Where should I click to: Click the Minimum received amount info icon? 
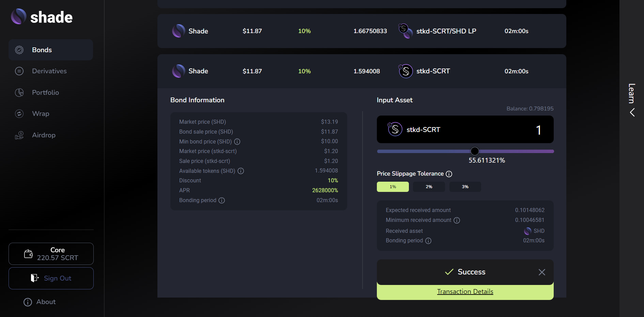tap(457, 220)
